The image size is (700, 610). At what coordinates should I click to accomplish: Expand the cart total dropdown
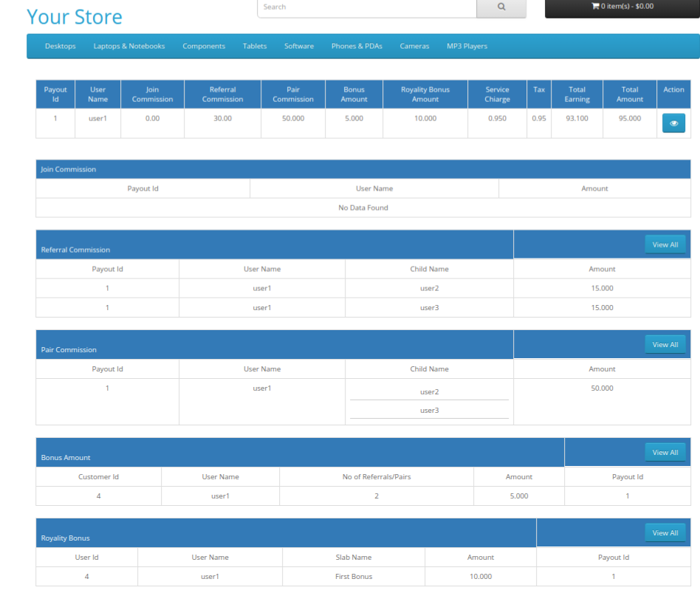[623, 5]
